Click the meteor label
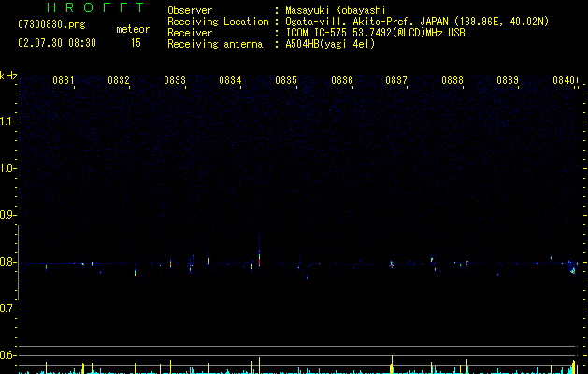Screen dimensions: 588x374 [x=133, y=29]
